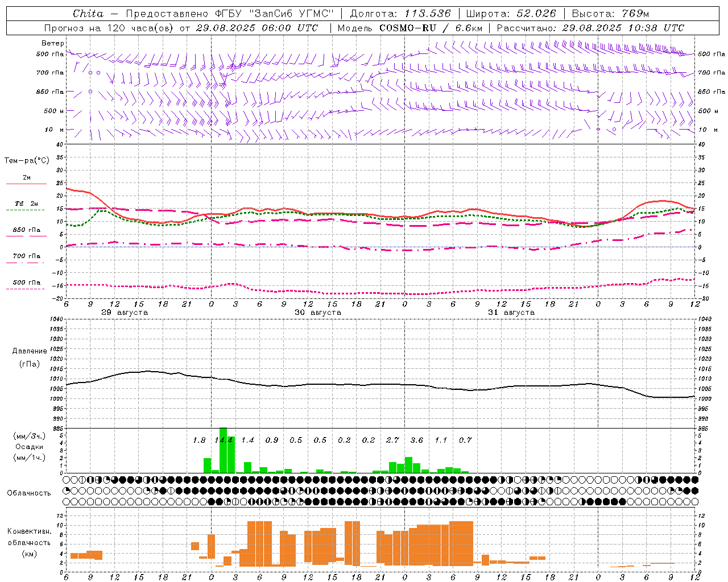Select the 700 гПа temperature legend entry
The height and width of the screenshot is (582, 728).
[27, 256]
